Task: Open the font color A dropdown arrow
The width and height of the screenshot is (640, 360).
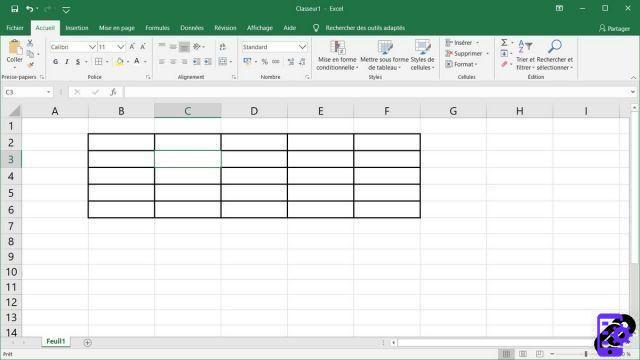Action: tap(145, 62)
